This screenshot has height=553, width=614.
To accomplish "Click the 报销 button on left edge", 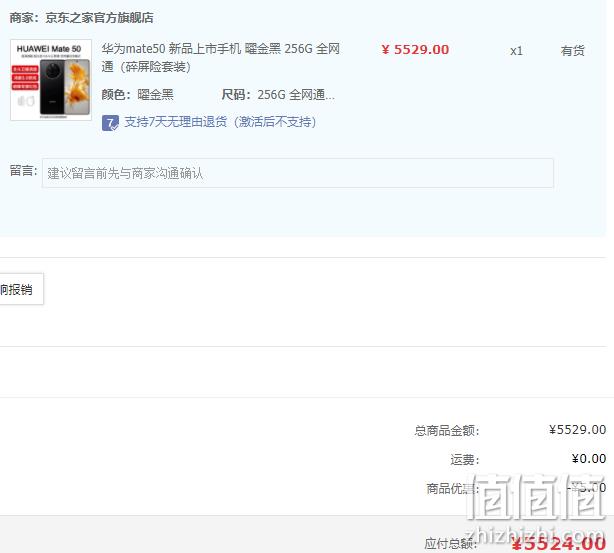I will (21, 289).
